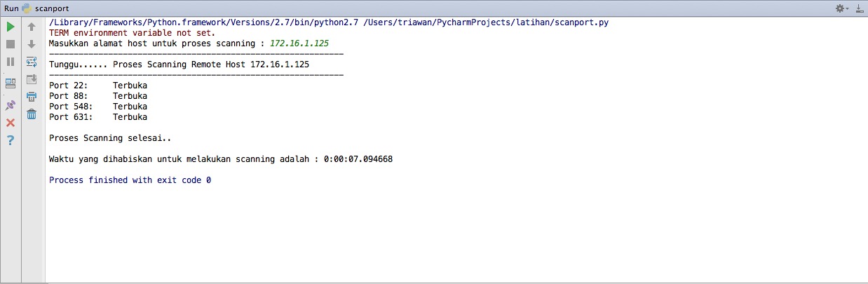Click the Restore Layout icon
868x284 pixels.
pos(11,83)
